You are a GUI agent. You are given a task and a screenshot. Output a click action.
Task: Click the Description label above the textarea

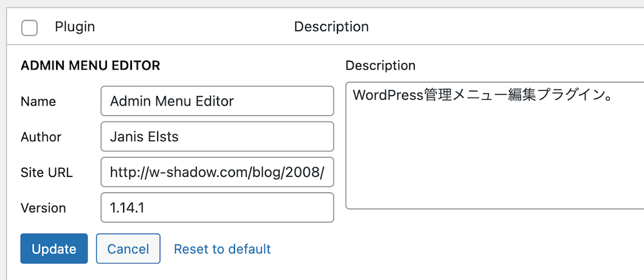pos(380,66)
